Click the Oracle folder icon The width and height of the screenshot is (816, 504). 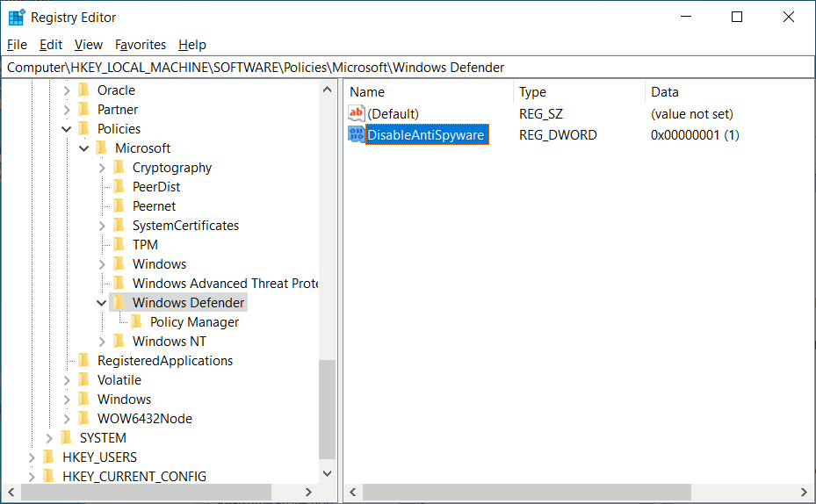tap(83, 90)
